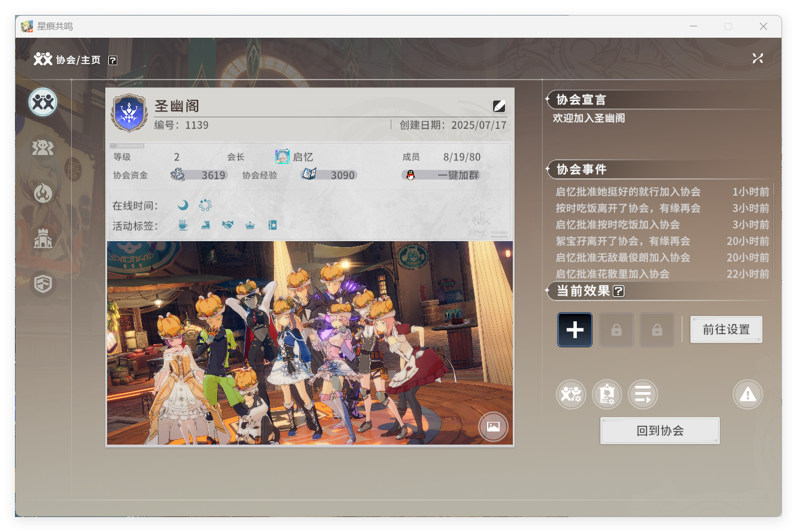Open the guild banner settings icon
This screenshot has height=532, width=797.
click(607, 394)
